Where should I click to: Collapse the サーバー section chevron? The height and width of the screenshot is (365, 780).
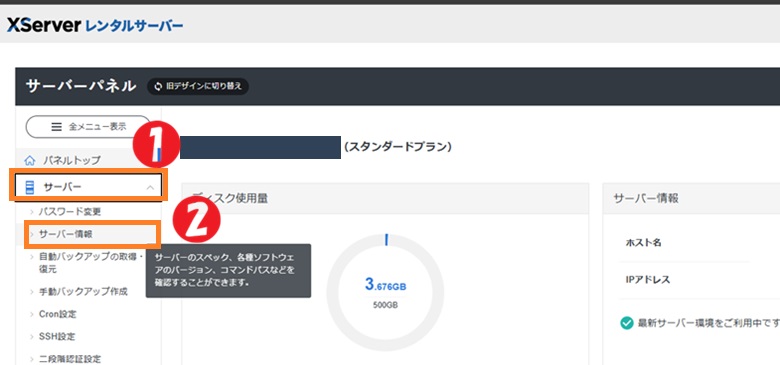(150, 187)
